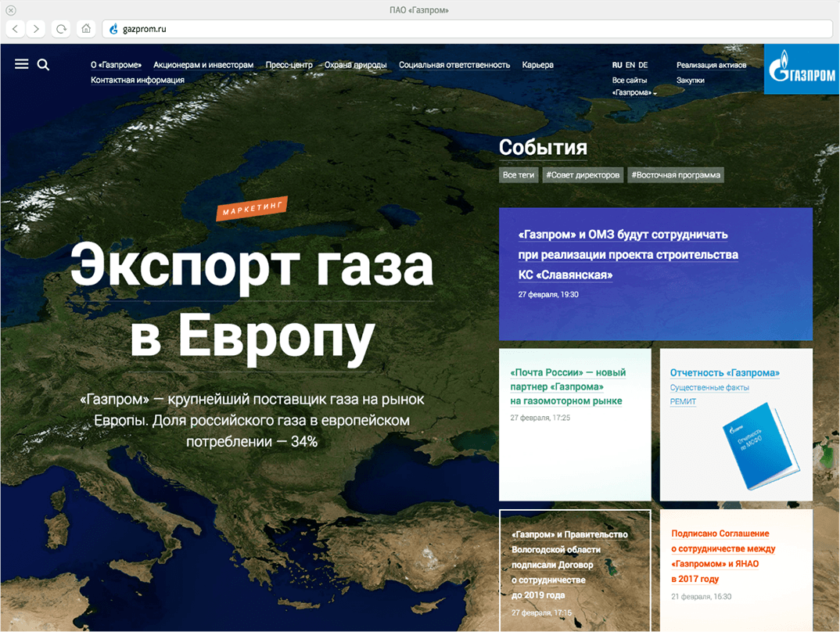Viewport: 840px width, 632px height.
Task: Select the RU language option
Action: click(617, 66)
